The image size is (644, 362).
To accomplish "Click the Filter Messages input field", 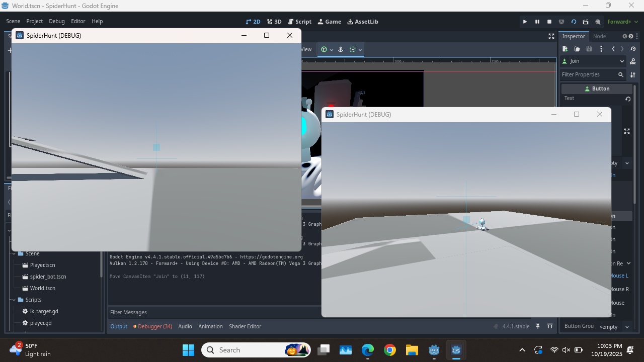I will pyautogui.click(x=215, y=312).
